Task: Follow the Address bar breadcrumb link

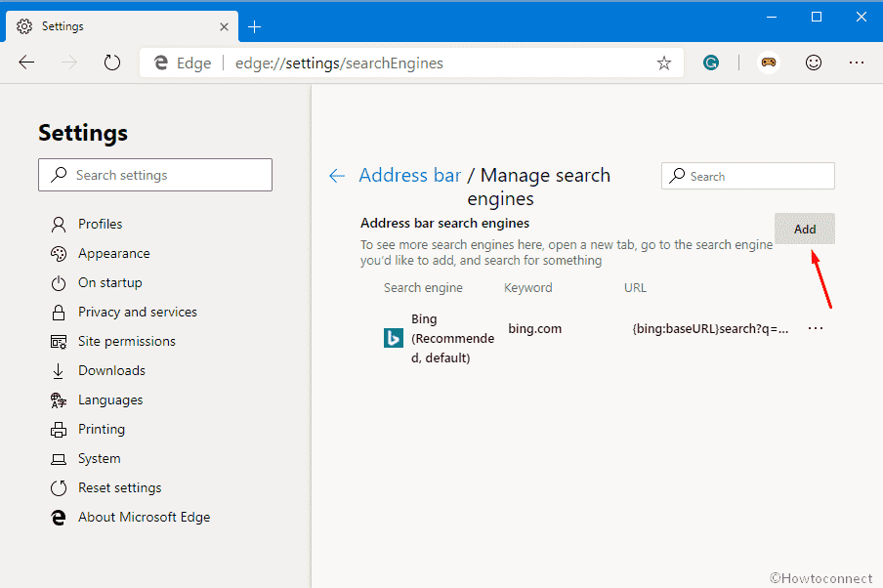Action: tap(410, 175)
